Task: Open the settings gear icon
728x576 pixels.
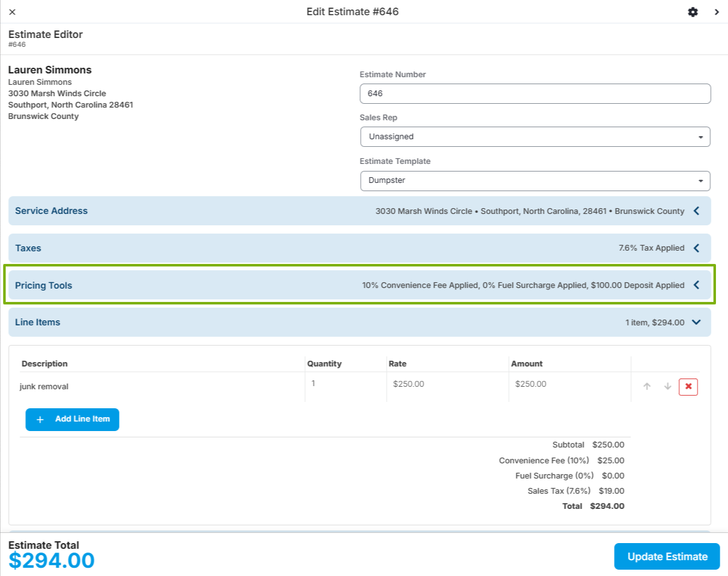Action: [x=693, y=12]
